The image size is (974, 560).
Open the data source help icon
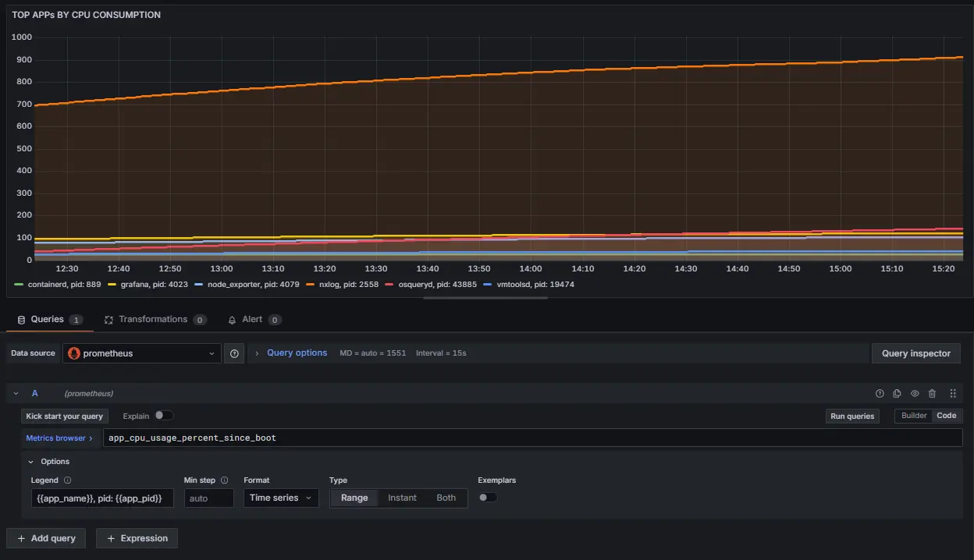234,353
